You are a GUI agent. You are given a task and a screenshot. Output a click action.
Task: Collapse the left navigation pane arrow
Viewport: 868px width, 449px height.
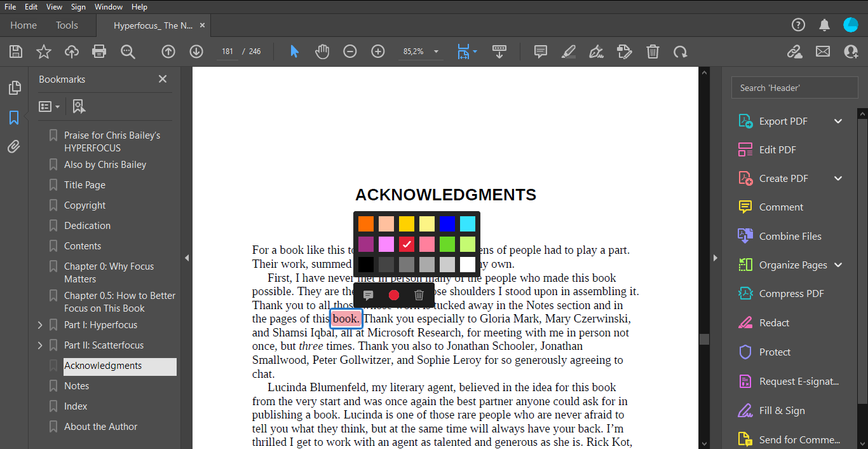click(187, 258)
